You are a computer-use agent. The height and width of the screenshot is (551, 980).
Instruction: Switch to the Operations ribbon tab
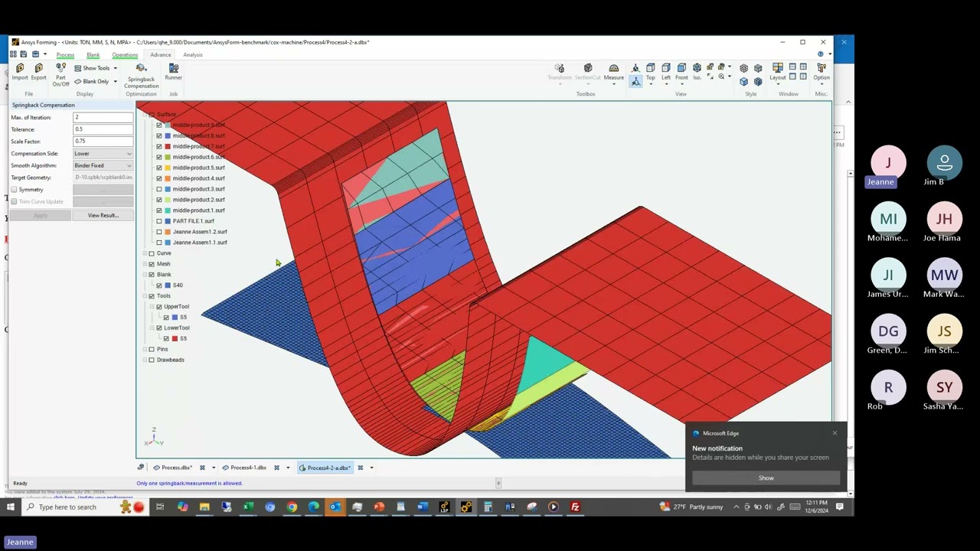coord(125,55)
